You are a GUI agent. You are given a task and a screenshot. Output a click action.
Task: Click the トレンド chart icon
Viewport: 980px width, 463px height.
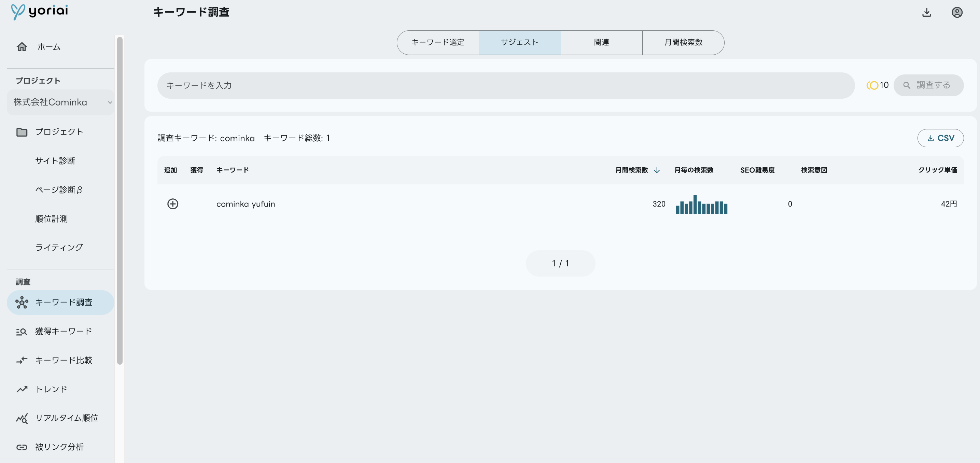point(22,389)
